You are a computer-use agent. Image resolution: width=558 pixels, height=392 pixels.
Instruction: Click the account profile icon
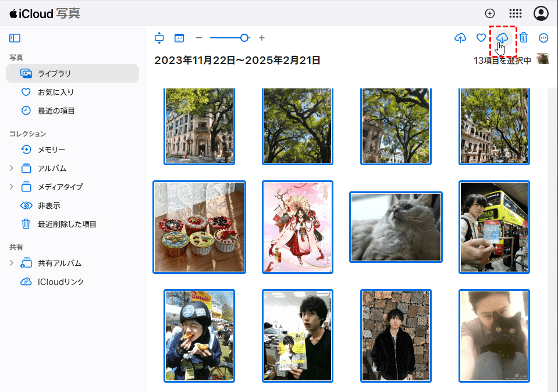(541, 13)
